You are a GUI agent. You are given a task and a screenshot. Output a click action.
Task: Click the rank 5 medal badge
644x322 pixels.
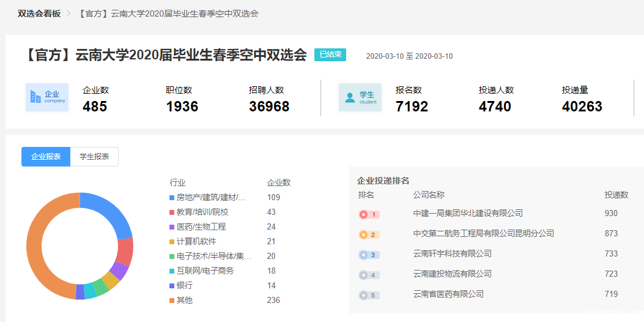369,295
